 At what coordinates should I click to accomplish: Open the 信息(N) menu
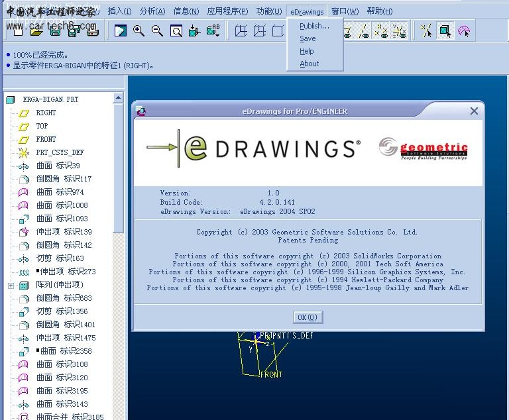(186, 11)
